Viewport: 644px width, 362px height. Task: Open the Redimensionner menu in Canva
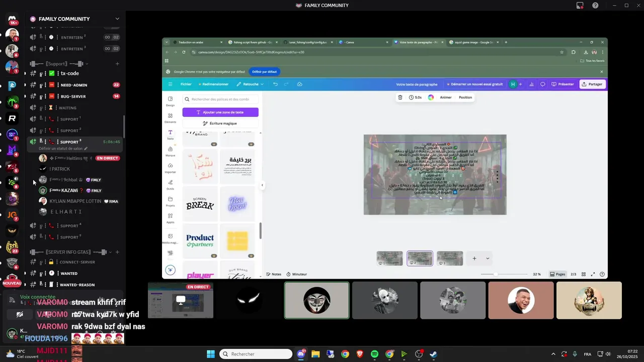(x=213, y=84)
